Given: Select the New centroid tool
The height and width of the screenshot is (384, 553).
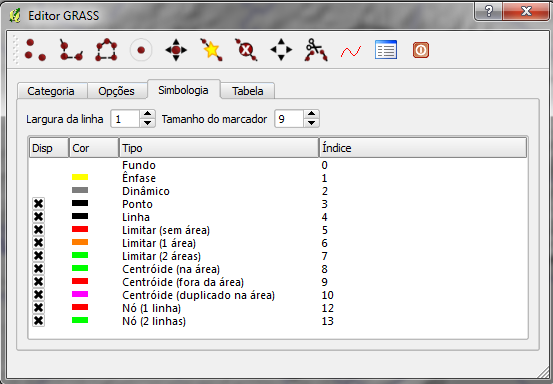Looking at the screenshot, I should 141,50.
